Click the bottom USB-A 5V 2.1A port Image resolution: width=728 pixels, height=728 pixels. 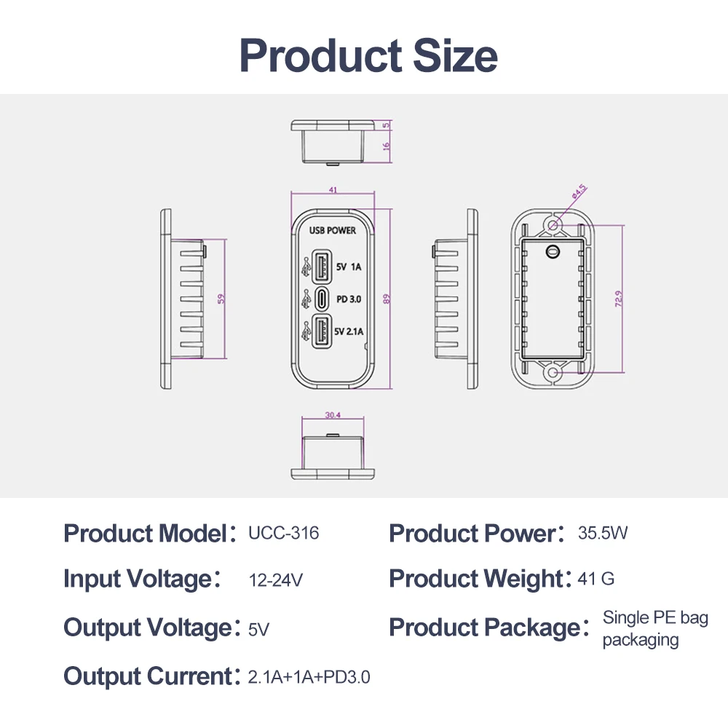click(321, 331)
